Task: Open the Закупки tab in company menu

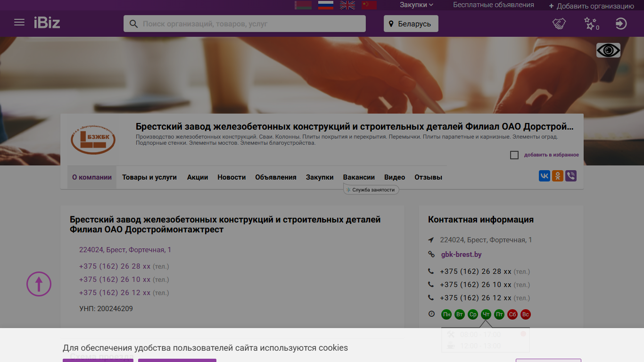Action: (x=320, y=177)
